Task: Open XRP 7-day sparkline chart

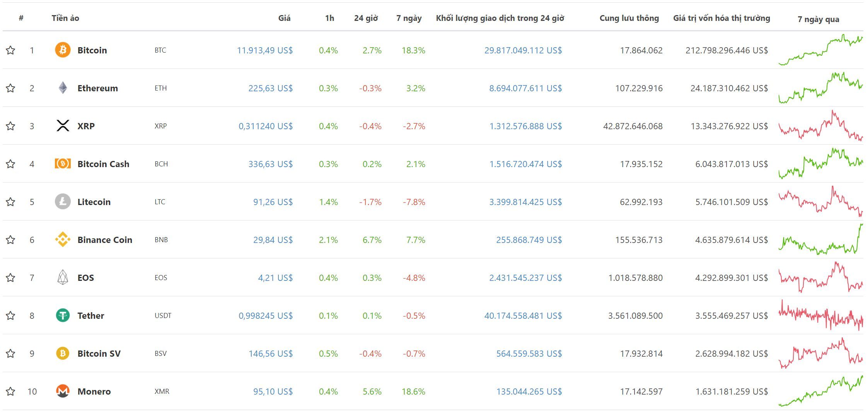Action: 820,126
